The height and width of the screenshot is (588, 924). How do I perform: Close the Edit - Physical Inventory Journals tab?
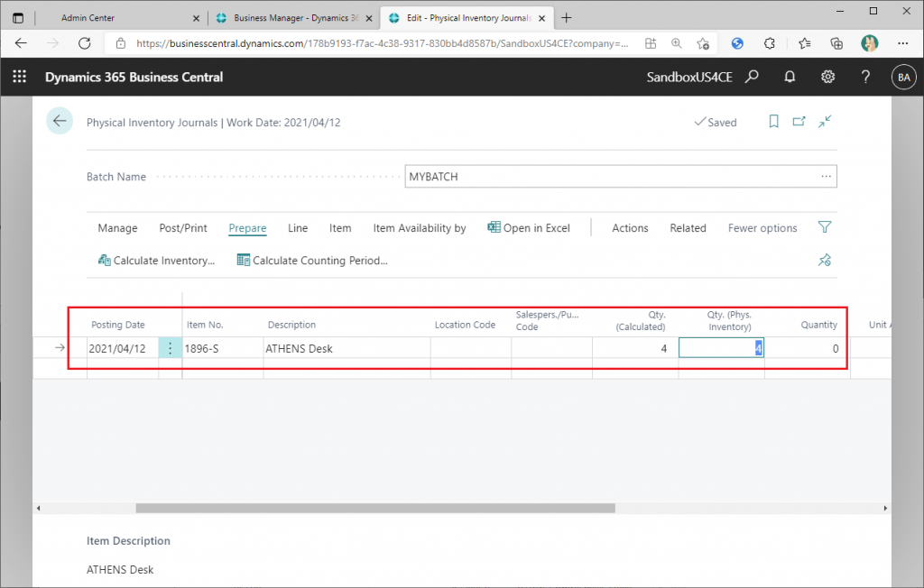pos(541,18)
